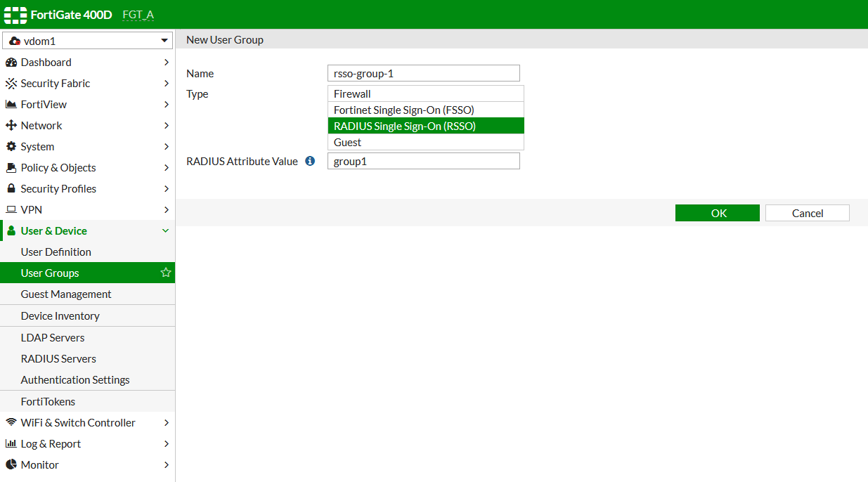Open User Definition page
Viewport: 868px width, 482px height.
(87, 252)
